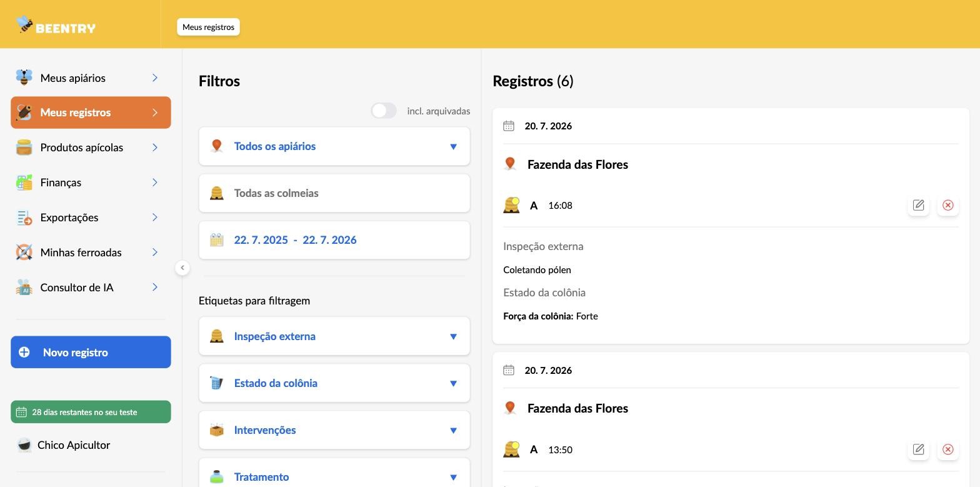This screenshot has width=980, height=487.
Task: Click the Minhas ferroadas icon
Action: [x=24, y=253]
